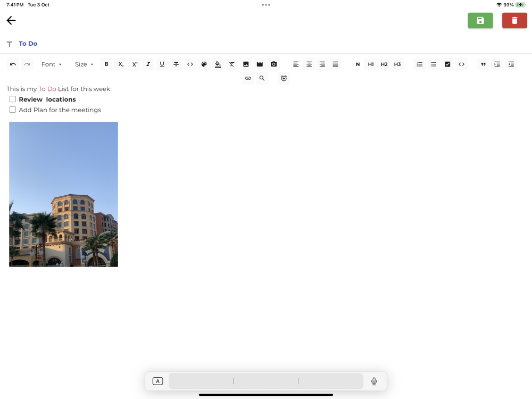The image size is (532, 399).
Task: Apply H3 heading style
Action: click(397, 64)
